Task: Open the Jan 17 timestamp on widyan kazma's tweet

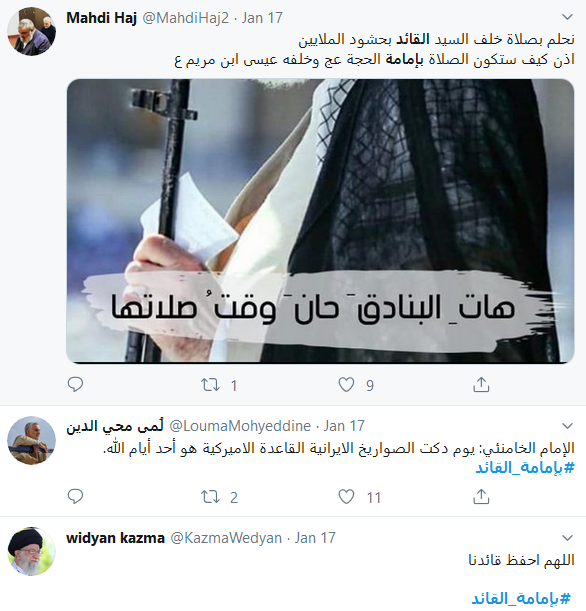Action: tap(315, 538)
